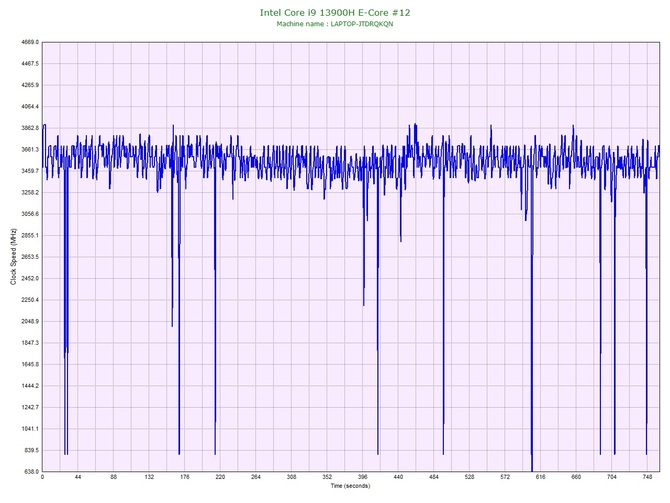This screenshot has height=503, width=670.
Task: Click the 3862.8 y-axis value
Action: coord(30,128)
